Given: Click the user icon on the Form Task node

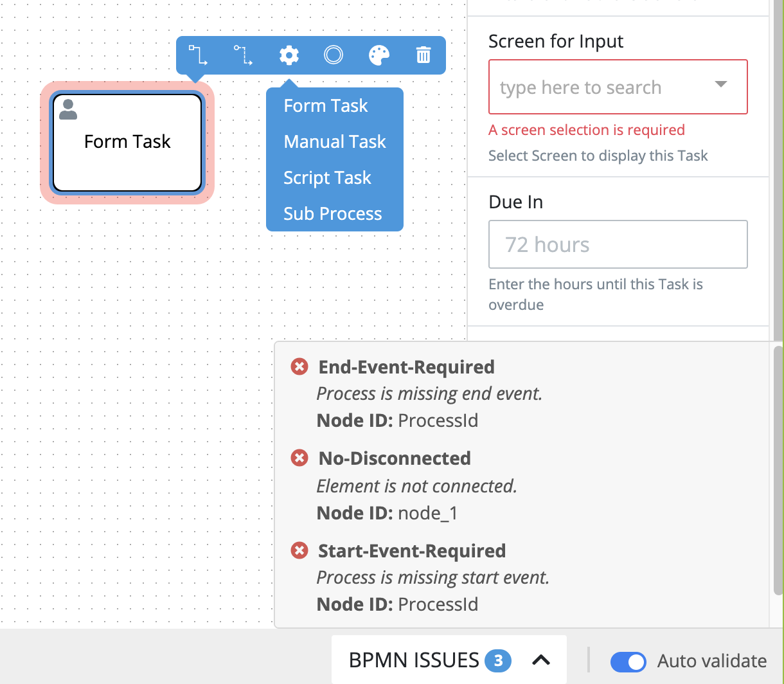Looking at the screenshot, I should (x=67, y=109).
